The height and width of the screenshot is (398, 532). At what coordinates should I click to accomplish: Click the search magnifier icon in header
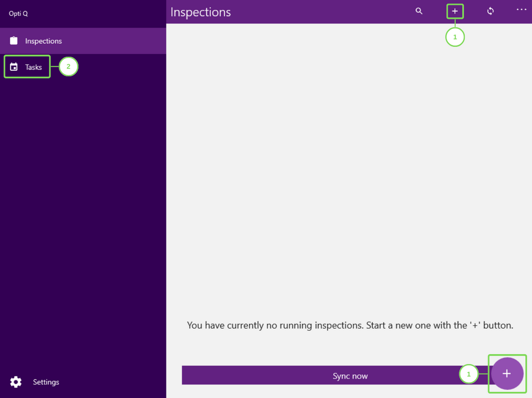tap(419, 11)
